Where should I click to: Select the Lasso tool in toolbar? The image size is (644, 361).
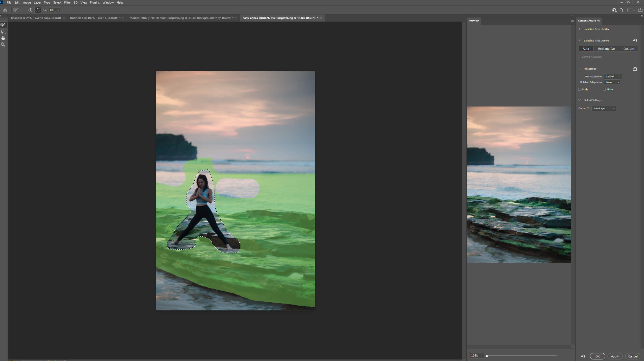tap(3, 31)
